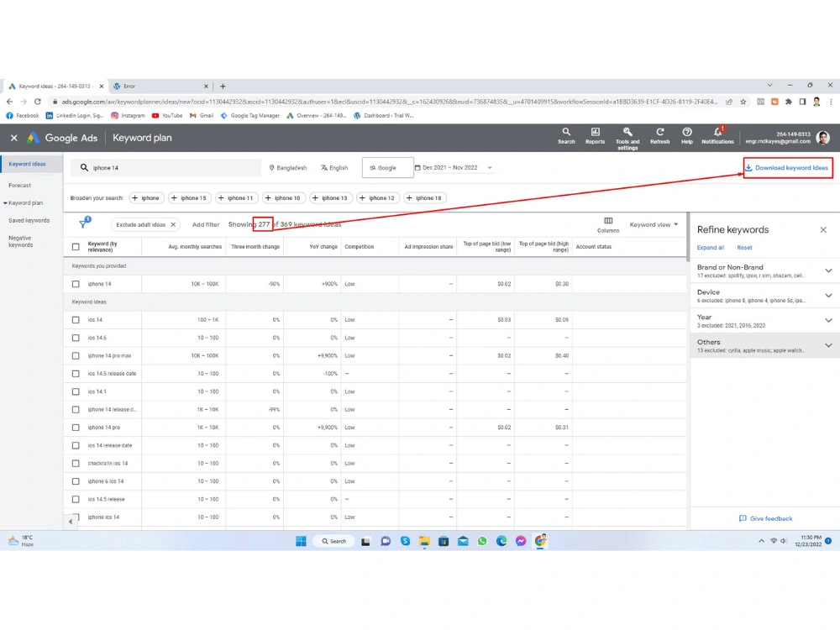Select the iphone 14 pro row checkbox
The width and height of the screenshot is (840, 630).
tap(76, 428)
